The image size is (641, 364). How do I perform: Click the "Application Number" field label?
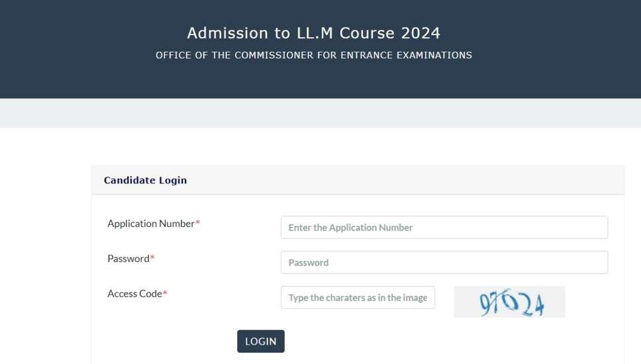click(x=150, y=224)
